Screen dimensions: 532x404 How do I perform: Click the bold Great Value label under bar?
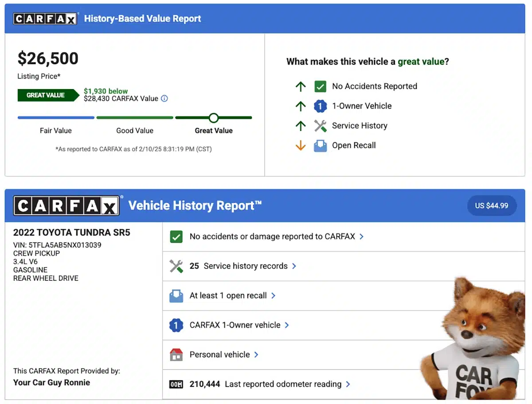coord(214,131)
